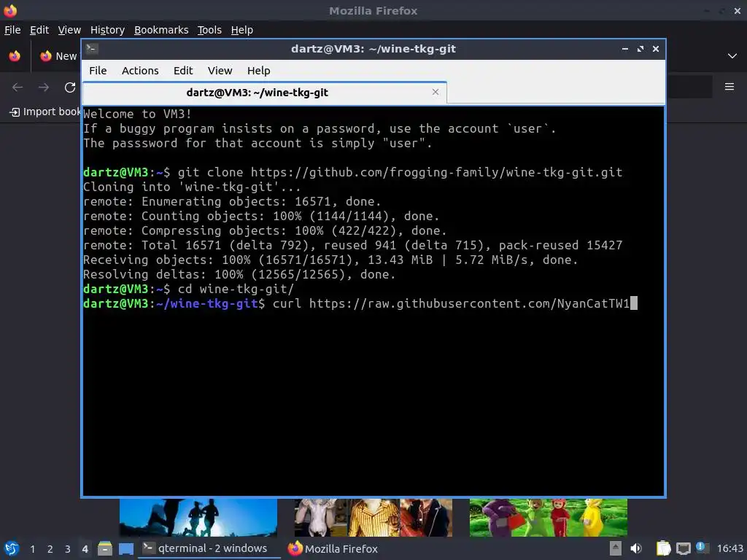Image resolution: width=747 pixels, height=560 pixels.
Task: Open the Lubuntu application menu in the taskbar
Action: click(x=12, y=548)
